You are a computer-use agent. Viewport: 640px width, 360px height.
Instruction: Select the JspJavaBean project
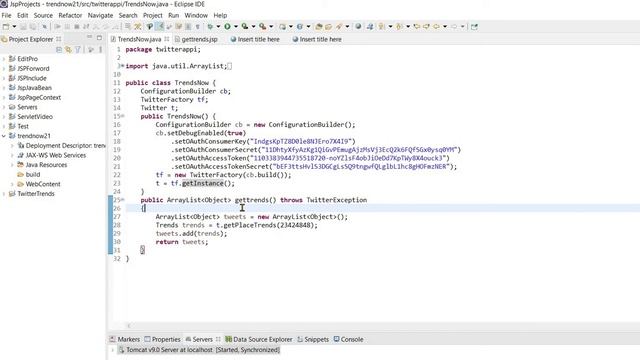pos(34,88)
